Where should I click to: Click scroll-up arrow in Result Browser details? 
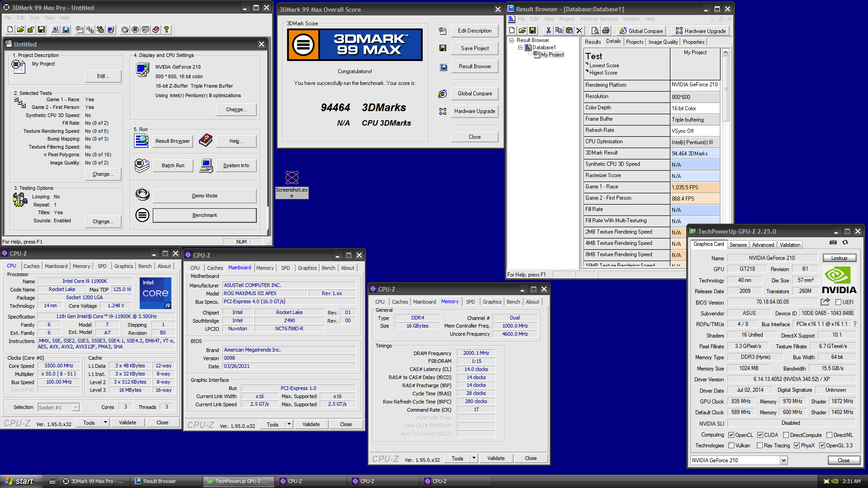(x=726, y=52)
